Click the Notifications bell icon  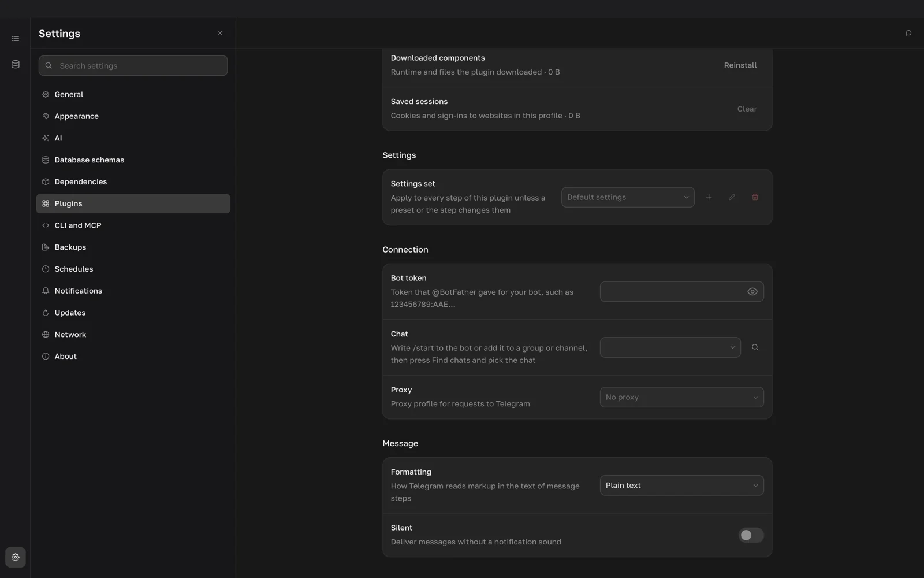coord(46,291)
